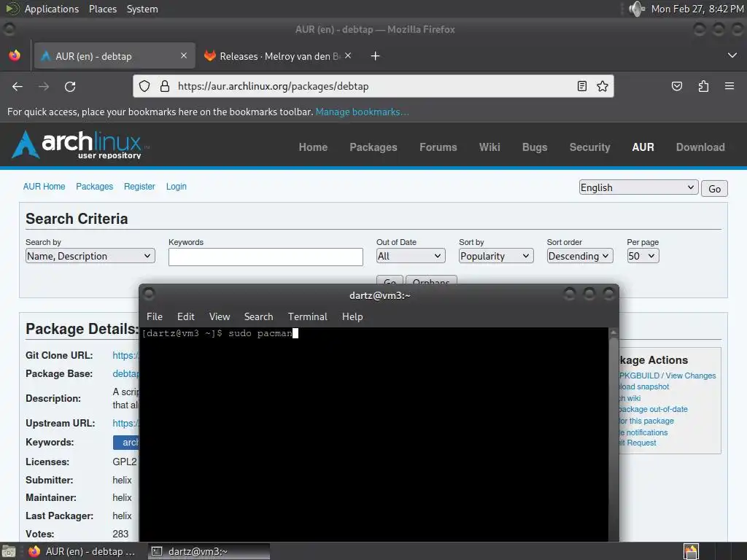Switch to the AUR (en) - debtap tab

[115, 56]
